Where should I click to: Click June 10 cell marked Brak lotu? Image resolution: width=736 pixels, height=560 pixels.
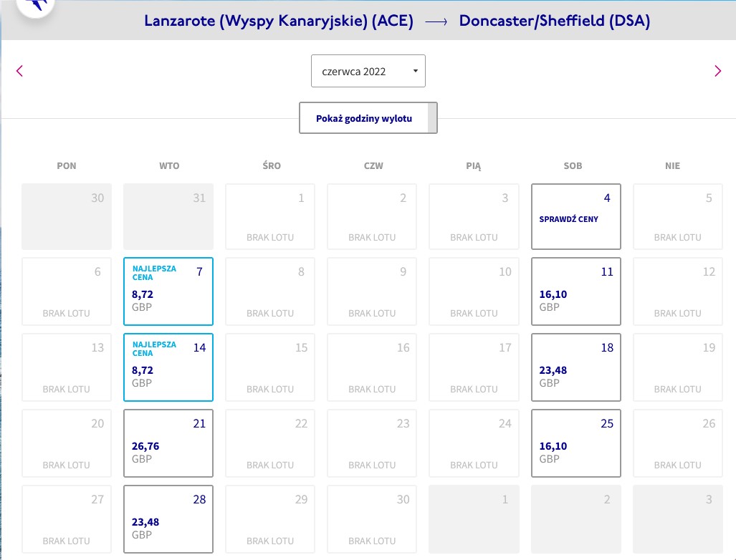[474, 291]
